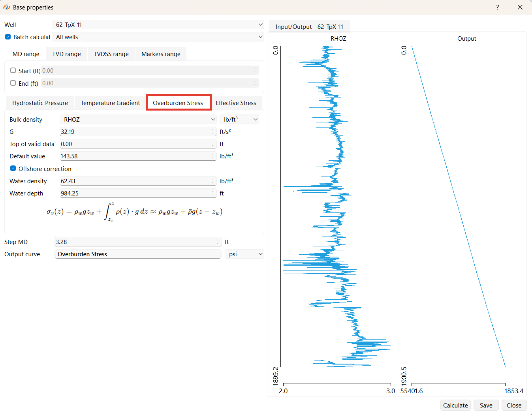Disable the Offshore correction checkbox
The image size is (532, 415).
[13, 169]
